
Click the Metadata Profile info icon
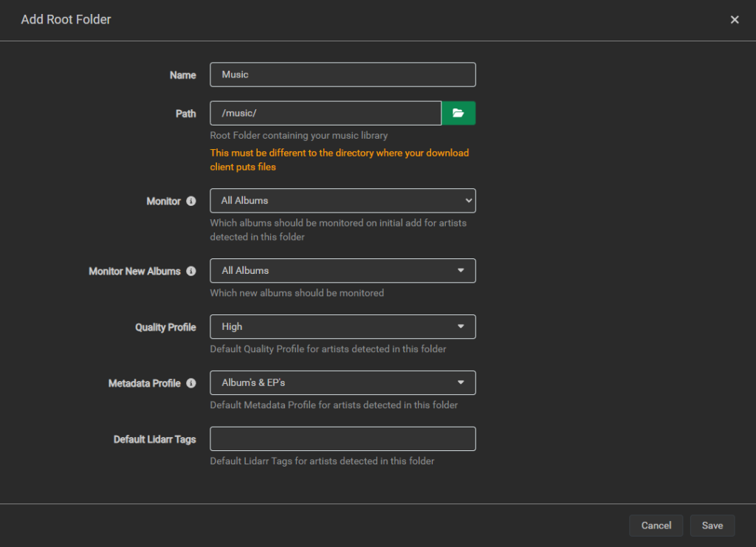click(191, 382)
